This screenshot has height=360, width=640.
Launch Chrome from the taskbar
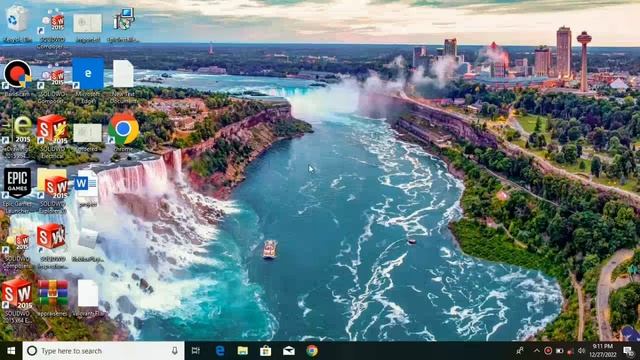(312, 351)
